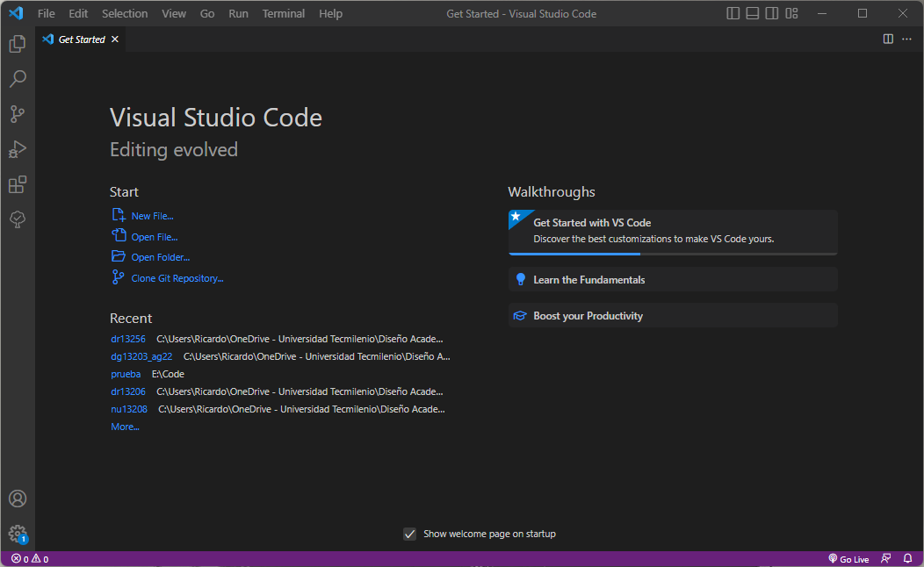Open the File menu

(46, 13)
